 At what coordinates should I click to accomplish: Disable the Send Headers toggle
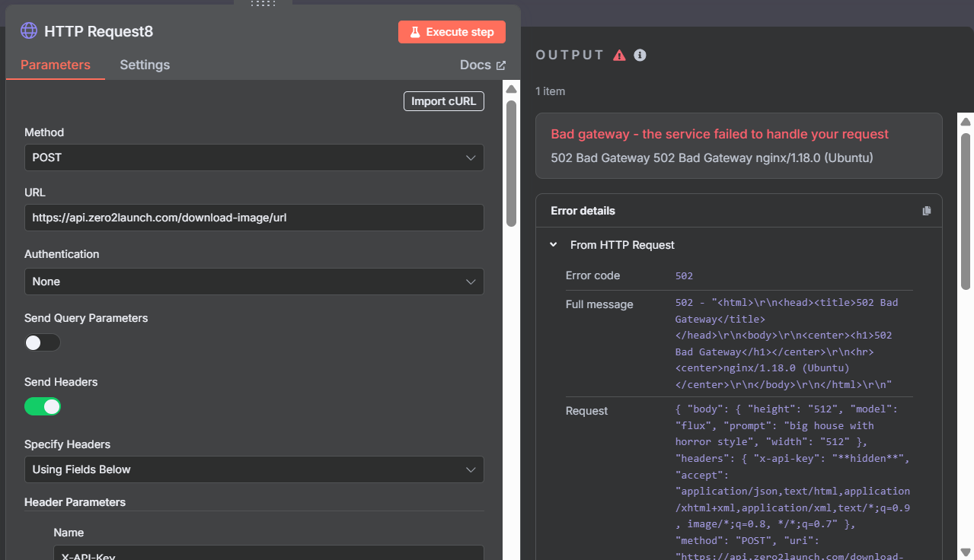(43, 406)
